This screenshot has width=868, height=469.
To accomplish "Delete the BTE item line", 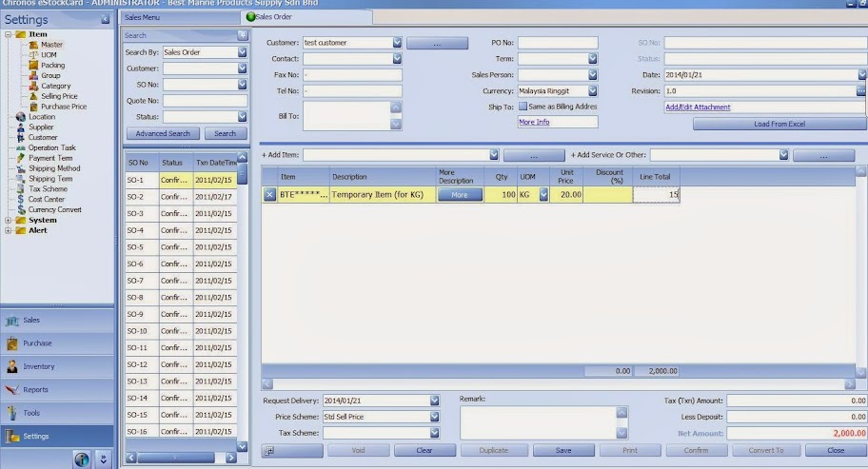I will [269, 195].
